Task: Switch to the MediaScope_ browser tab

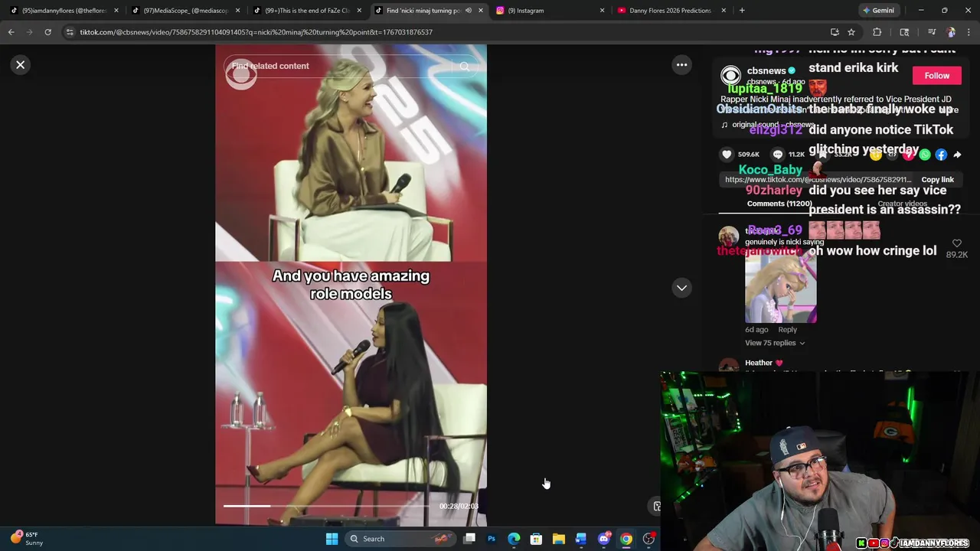Action: (185, 11)
